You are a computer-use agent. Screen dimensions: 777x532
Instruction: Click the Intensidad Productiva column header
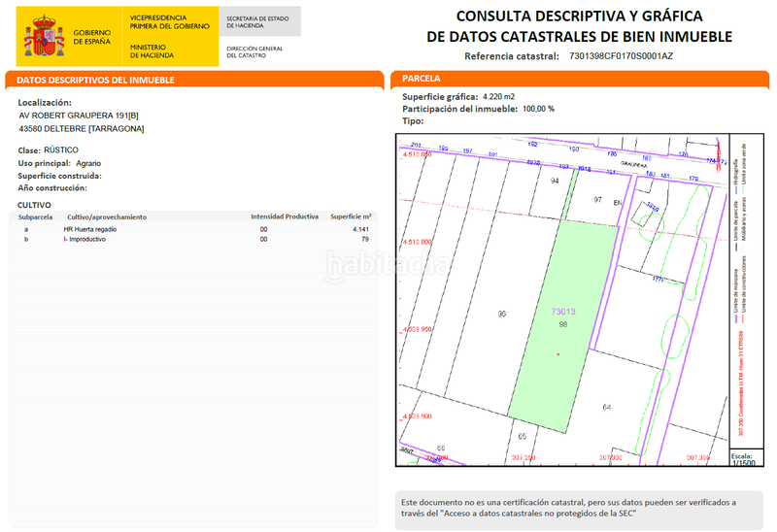tap(285, 216)
